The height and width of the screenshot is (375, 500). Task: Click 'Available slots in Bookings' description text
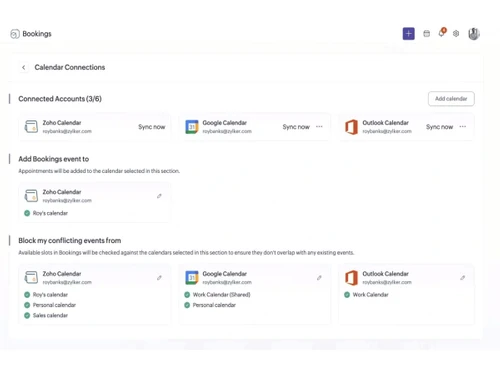pyautogui.click(x=186, y=253)
